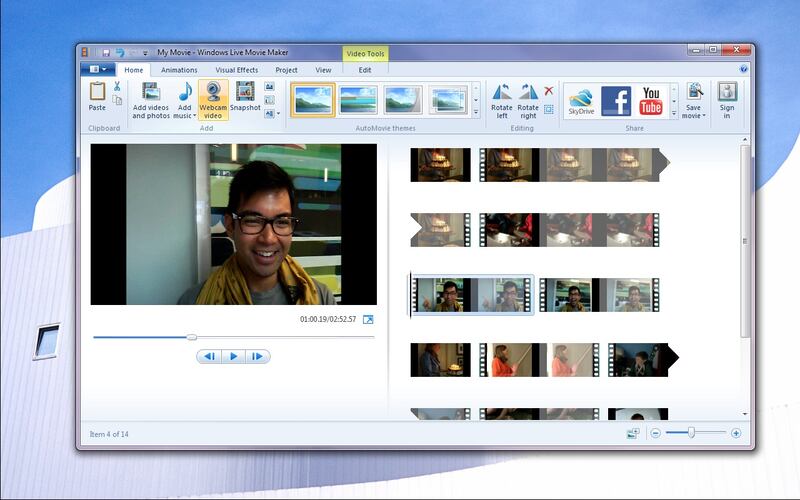Image resolution: width=800 pixels, height=500 pixels.
Task: View the preview in full screen
Action: pyautogui.click(x=368, y=320)
